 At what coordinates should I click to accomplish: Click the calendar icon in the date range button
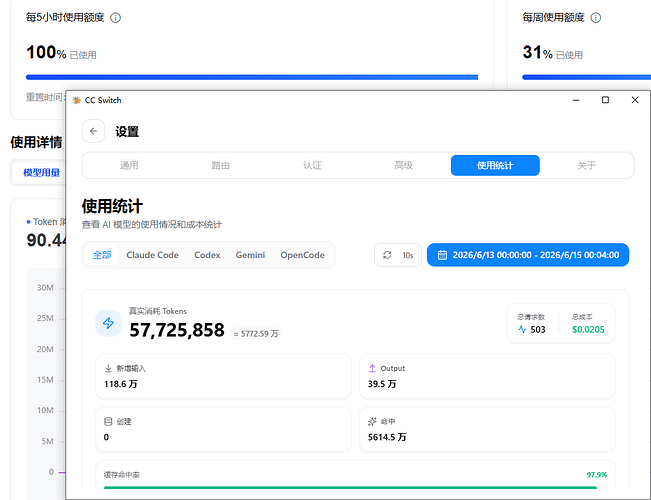[442, 255]
